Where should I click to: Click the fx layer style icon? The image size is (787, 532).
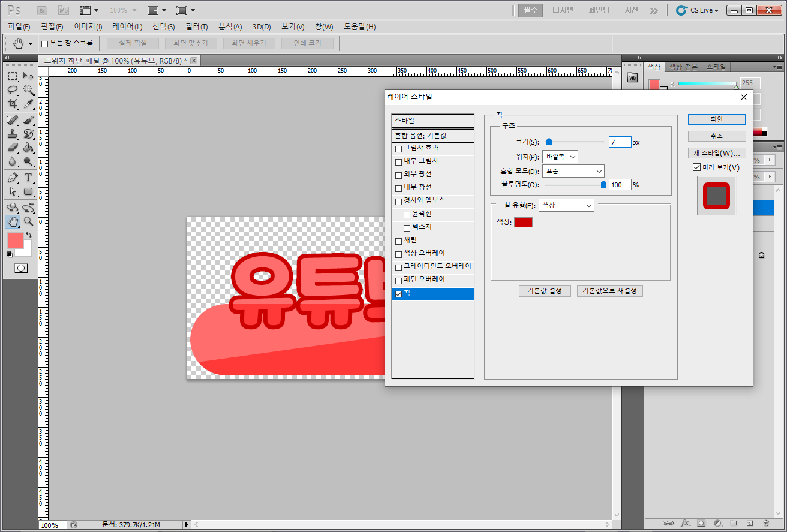point(685,522)
